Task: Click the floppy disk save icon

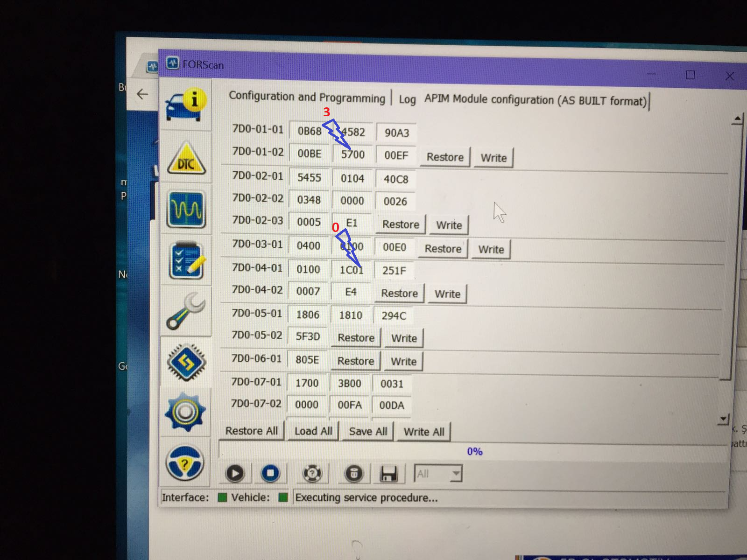Action: pyautogui.click(x=388, y=474)
